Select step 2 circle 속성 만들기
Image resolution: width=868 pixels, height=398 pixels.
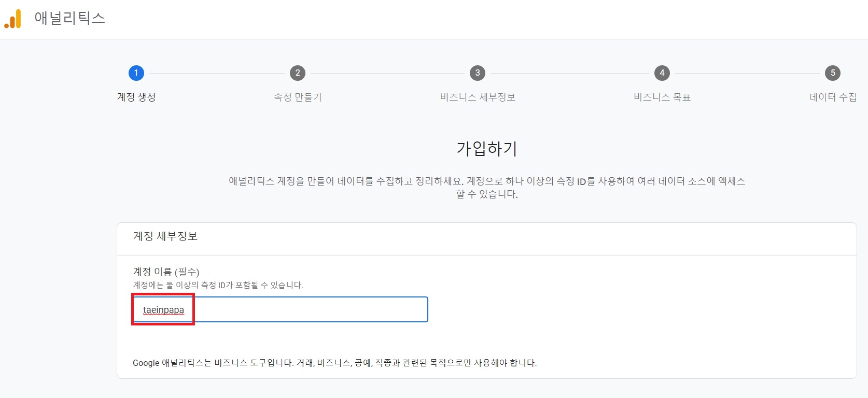click(298, 73)
